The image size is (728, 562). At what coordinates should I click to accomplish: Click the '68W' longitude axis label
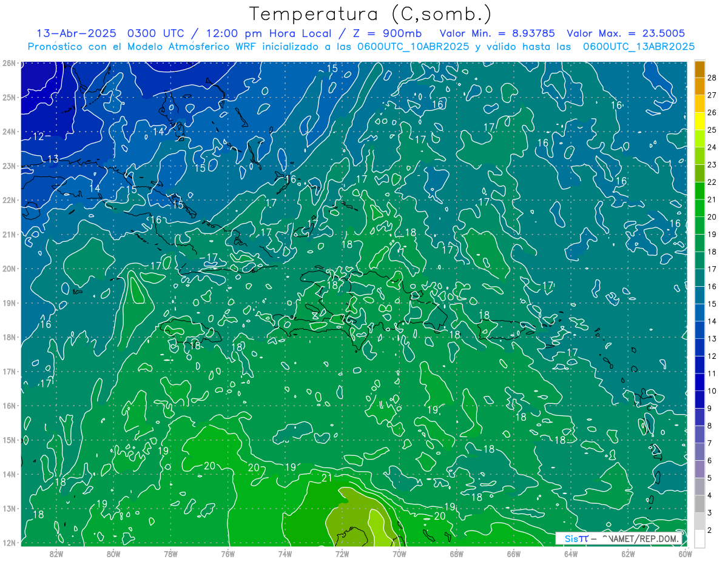pyautogui.click(x=457, y=553)
